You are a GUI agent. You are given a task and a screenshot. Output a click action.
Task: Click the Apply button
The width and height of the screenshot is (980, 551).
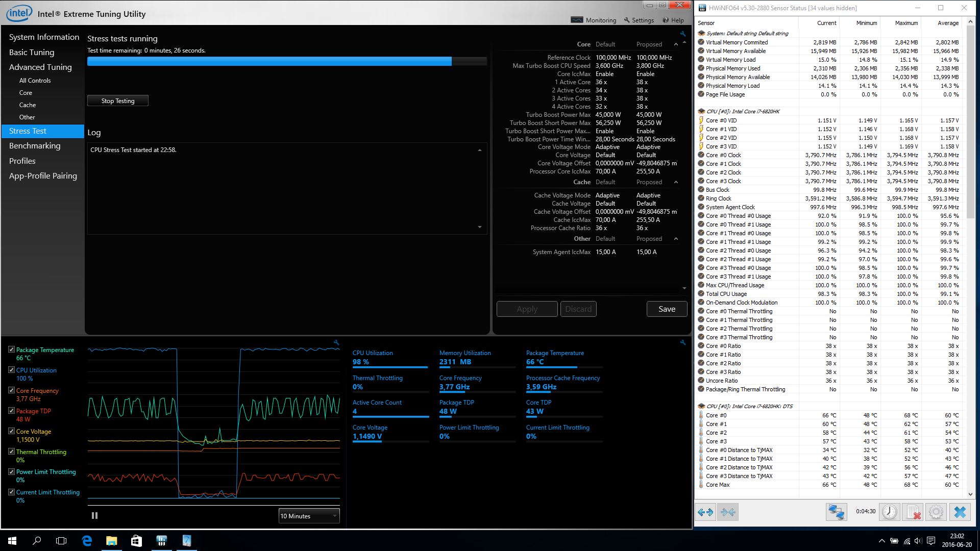(x=527, y=309)
